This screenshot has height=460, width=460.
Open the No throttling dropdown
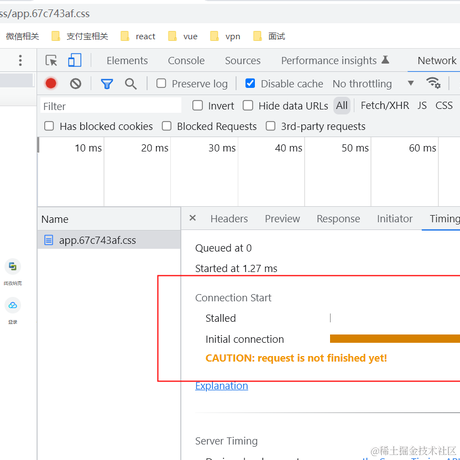[x=373, y=84]
